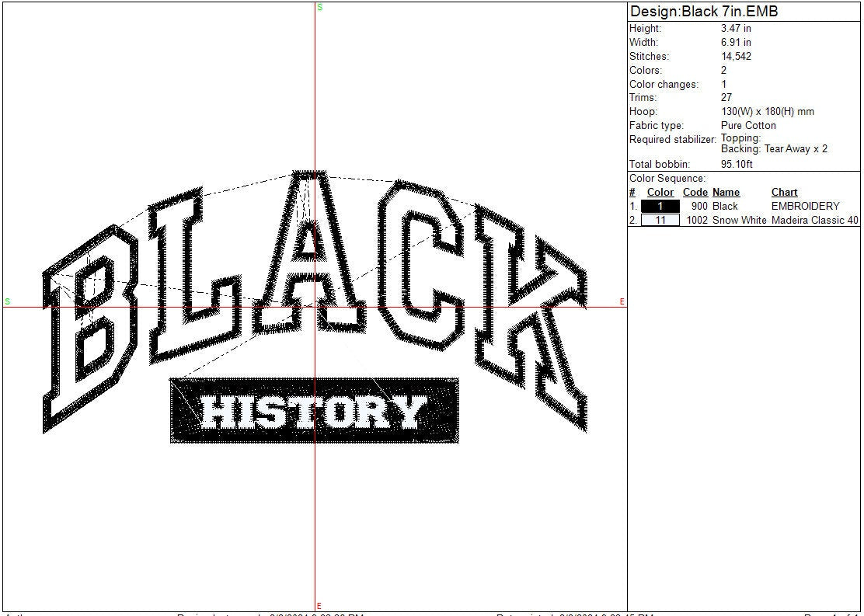
Task: Click the letter B in the design
Action: (88, 326)
